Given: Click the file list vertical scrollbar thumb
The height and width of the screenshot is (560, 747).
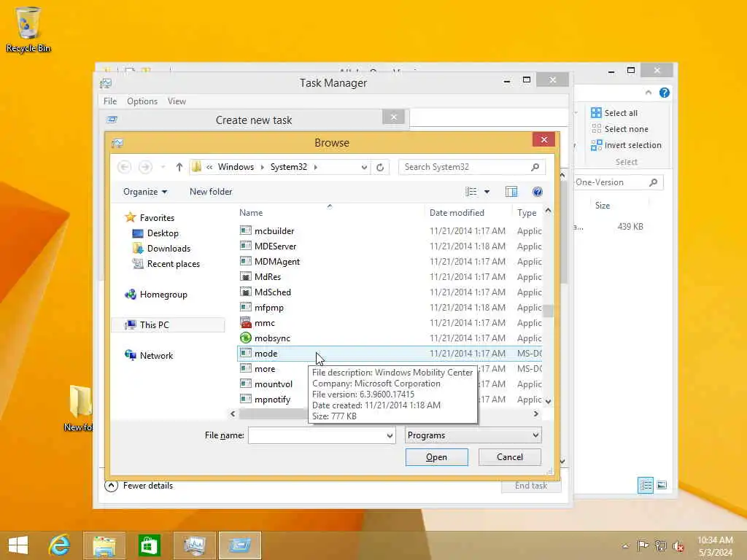Looking at the screenshot, I should (548, 311).
